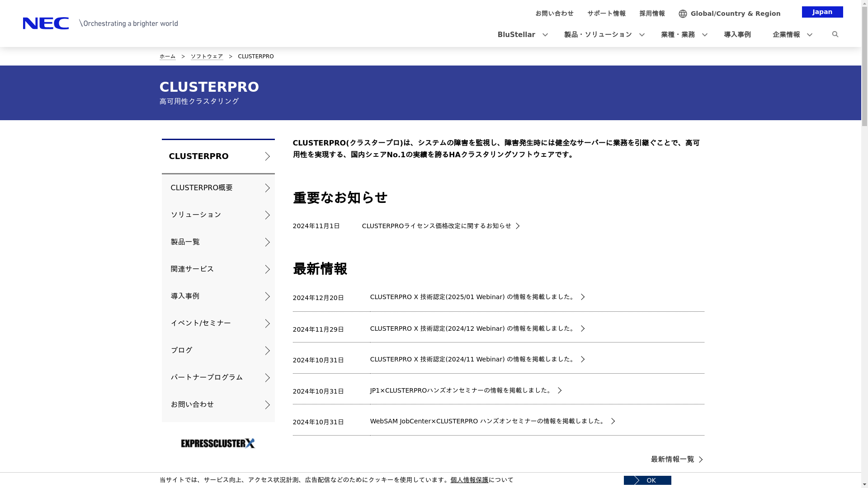Open the 企業情報 menu

click(786, 35)
